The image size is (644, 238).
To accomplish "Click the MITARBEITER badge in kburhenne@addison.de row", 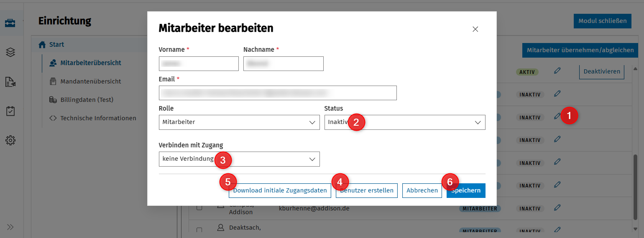I will pos(480,208).
